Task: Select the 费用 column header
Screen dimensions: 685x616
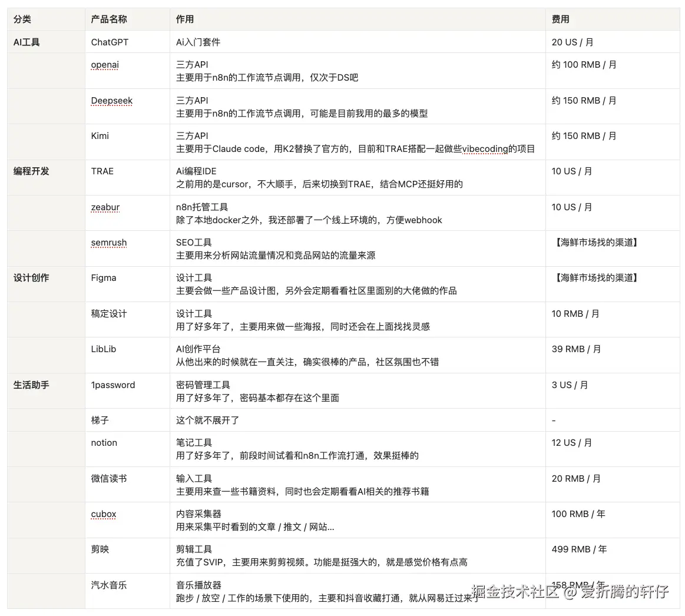Action: pos(560,19)
